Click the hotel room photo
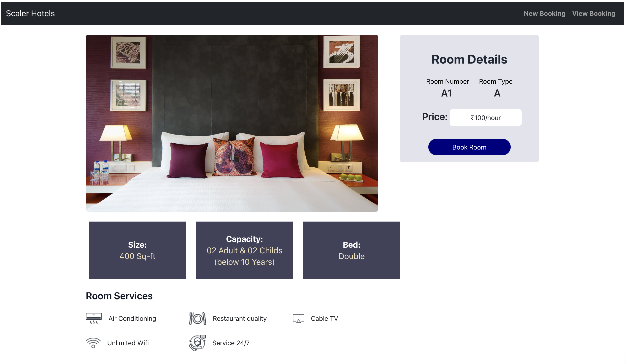The height and width of the screenshot is (364, 626). pos(232,123)
